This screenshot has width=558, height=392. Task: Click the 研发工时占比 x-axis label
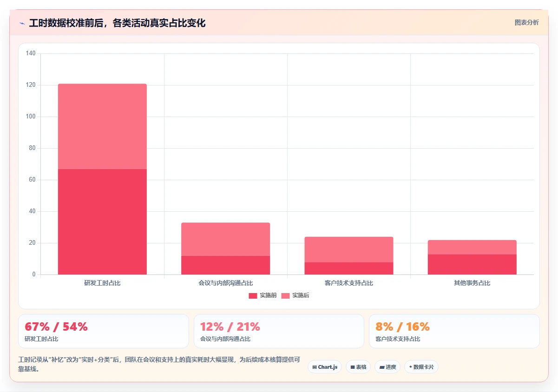point(102,283)
